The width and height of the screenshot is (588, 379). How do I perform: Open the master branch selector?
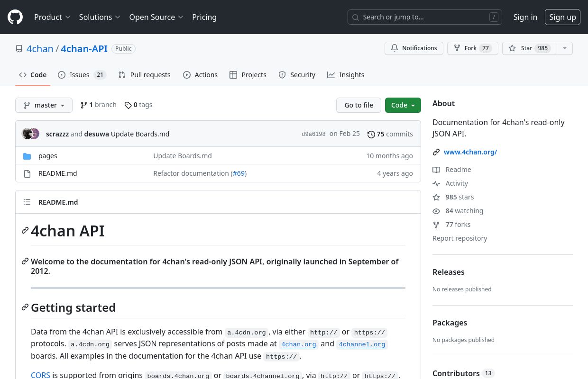[44, 105]
